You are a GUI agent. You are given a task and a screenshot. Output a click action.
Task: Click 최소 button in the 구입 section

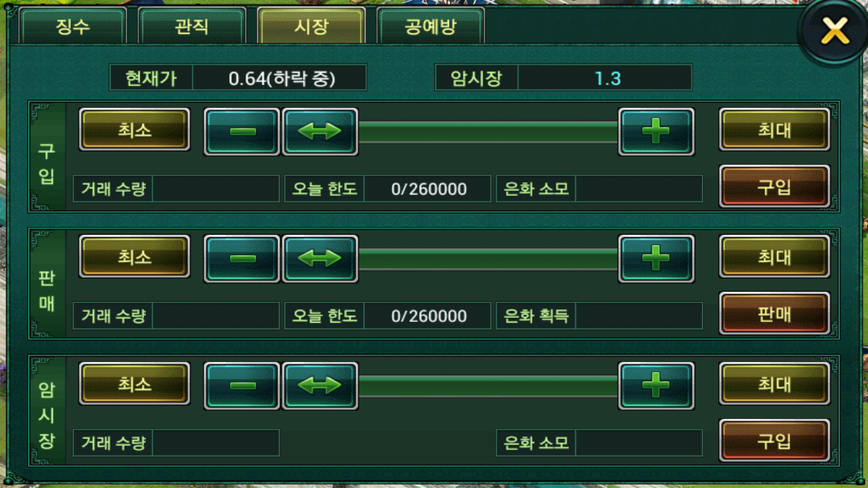[134, 129]
